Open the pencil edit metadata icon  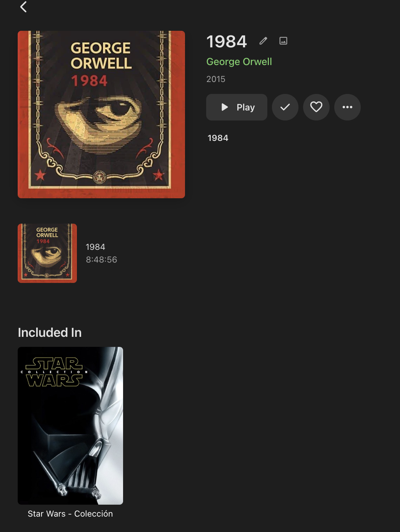(263, 41)
